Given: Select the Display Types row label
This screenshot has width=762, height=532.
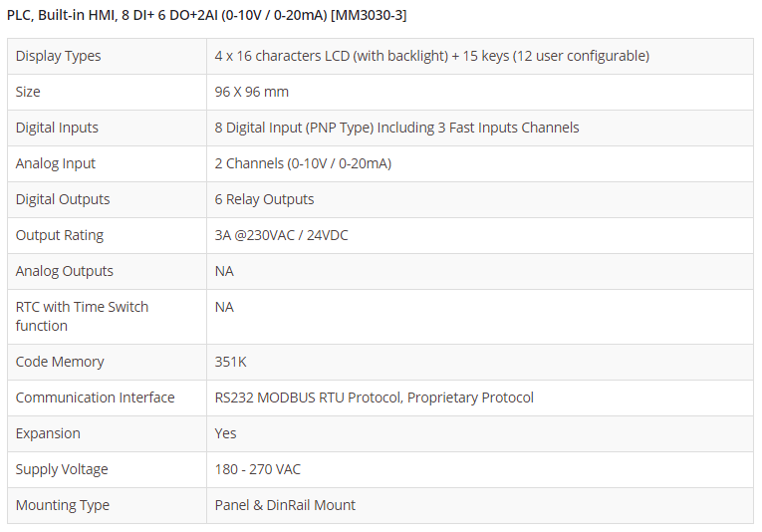Looking at the screenshot, I should click(59, 56).
